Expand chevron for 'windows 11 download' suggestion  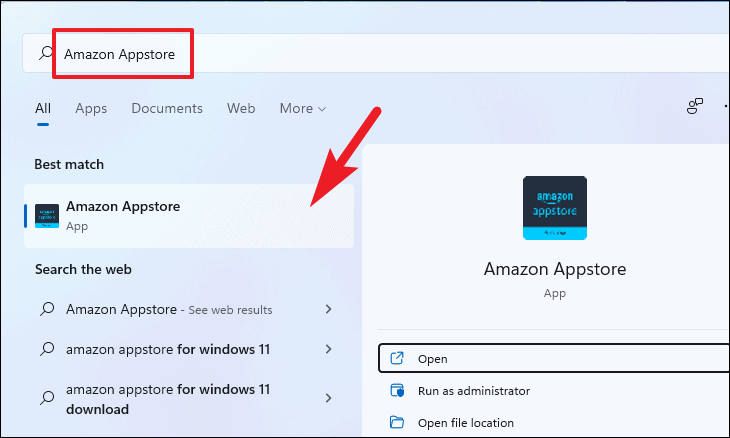329,398
